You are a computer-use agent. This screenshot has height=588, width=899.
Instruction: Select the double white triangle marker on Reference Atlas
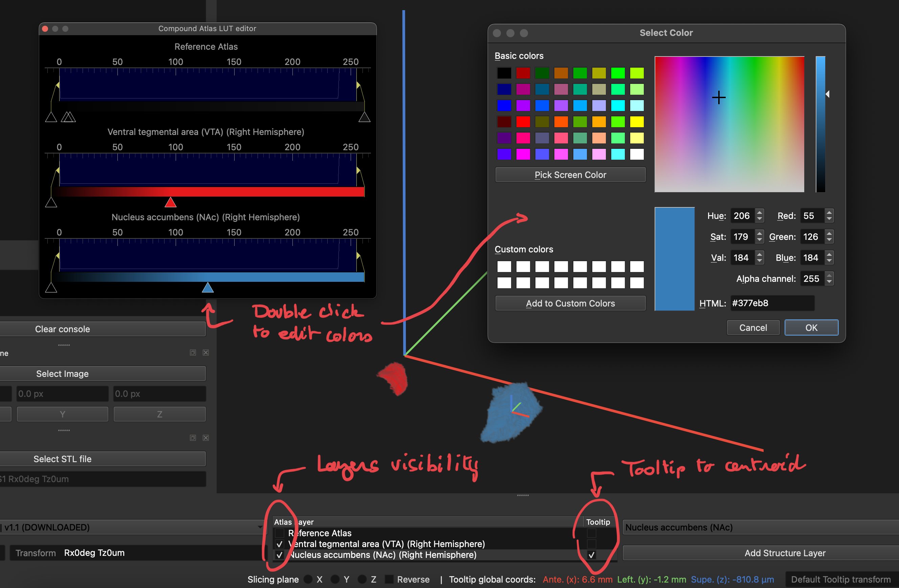pyautogui.click(x=68, y=117)
